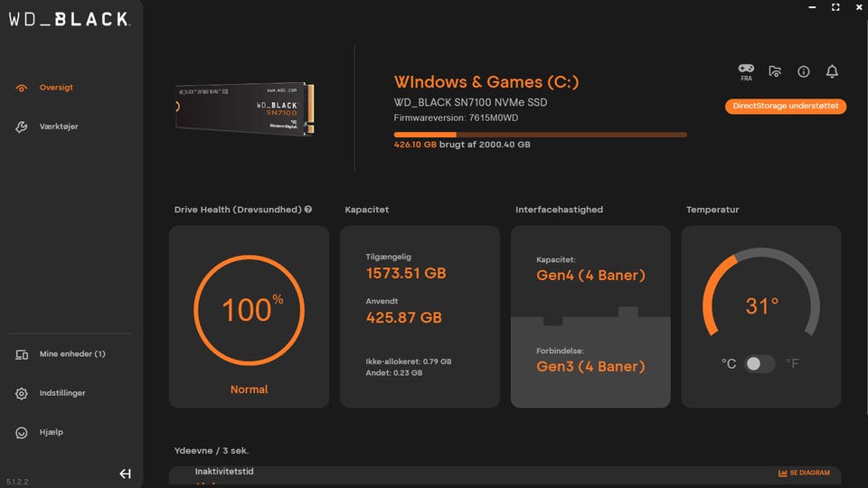Open the Oversigt section

tap(56, 88)
